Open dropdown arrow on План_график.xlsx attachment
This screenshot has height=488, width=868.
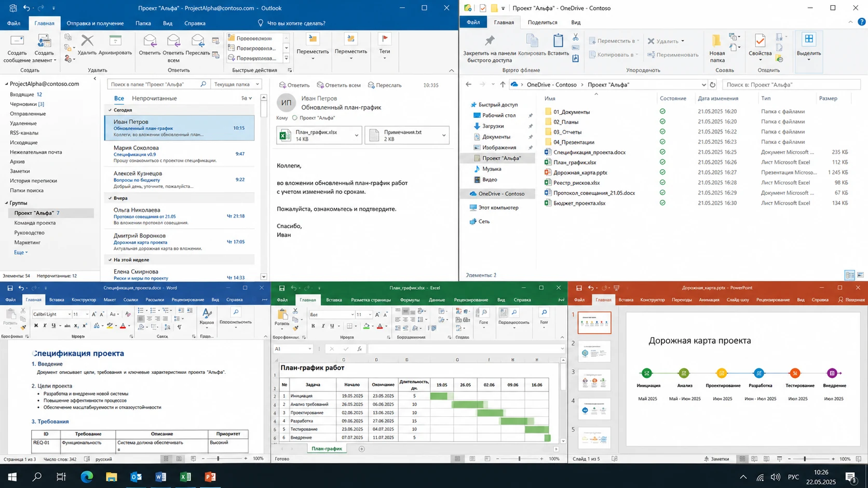pyautogui.click(x=356, y=135)
